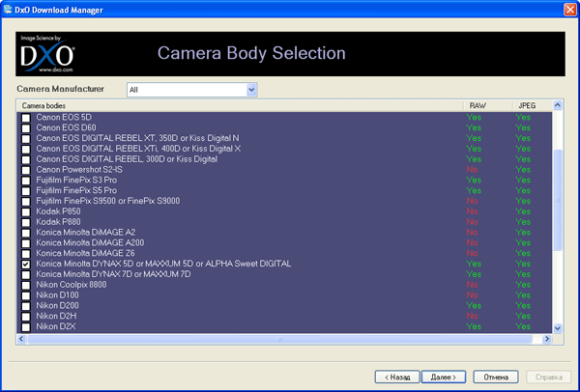This screenshot has height=392, width=580.
Task: Check Canon EOS DIGITAL REBEL XT, 350D box
Action: coord(26,139)
